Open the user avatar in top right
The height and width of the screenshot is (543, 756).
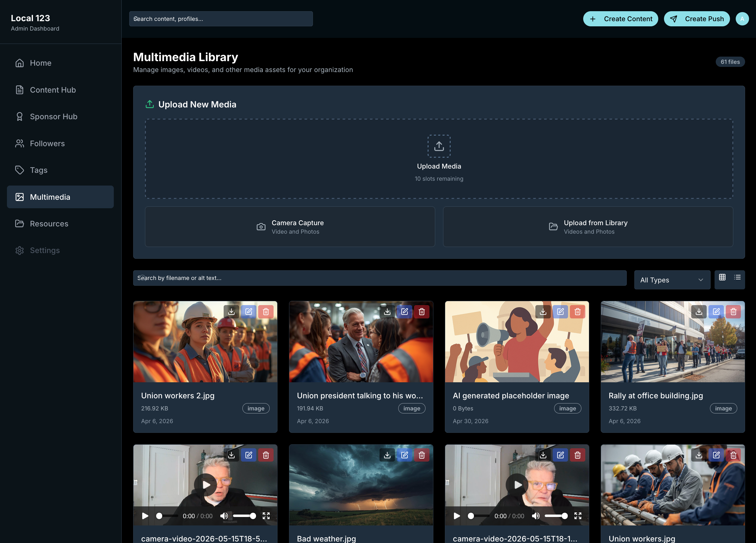pos(742,19)
